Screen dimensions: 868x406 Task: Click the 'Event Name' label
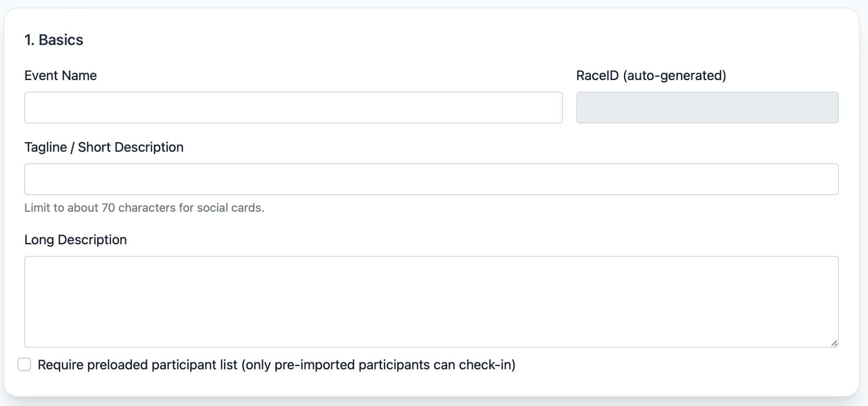[61, 75]
